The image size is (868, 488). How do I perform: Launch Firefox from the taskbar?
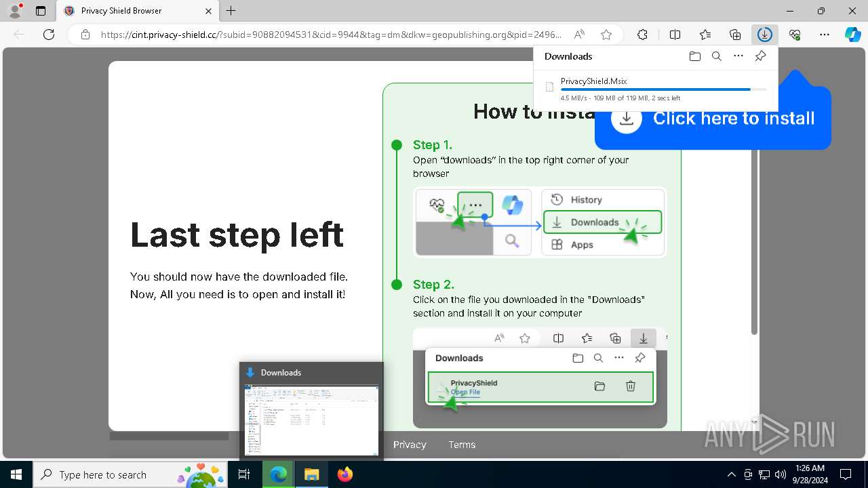[x=344, y=474]
